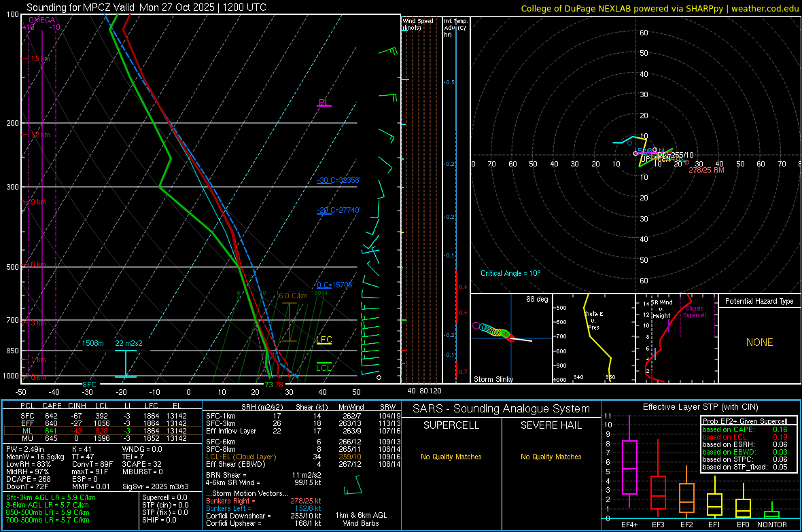
Task: Click the '6.0 C/km' lapse rate label
Action: (x=293, y=296)
